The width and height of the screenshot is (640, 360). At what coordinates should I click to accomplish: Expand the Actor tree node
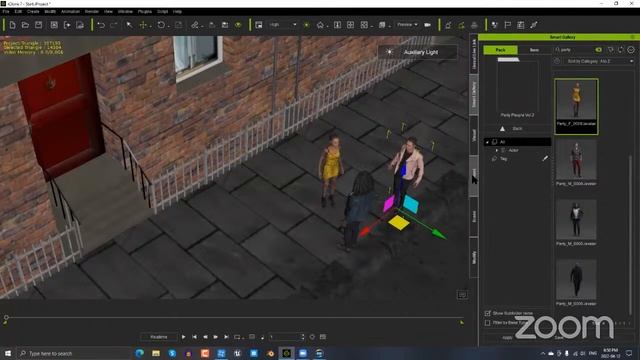pyautogui.click(x=497, y=150)
